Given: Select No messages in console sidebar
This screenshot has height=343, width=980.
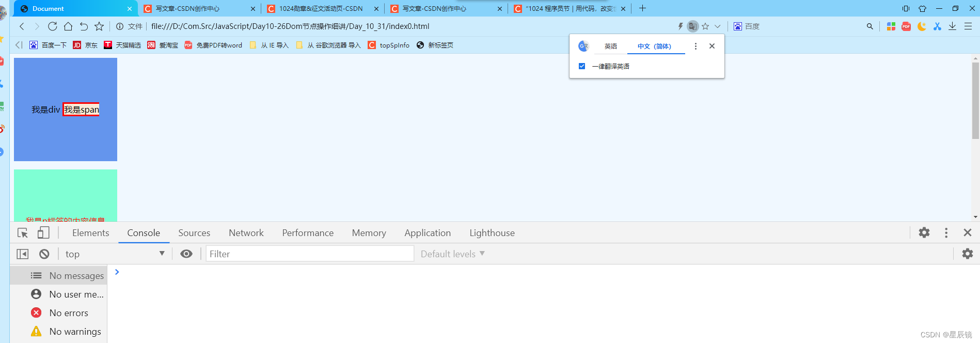Looking at the screenshot, I should 58,275.
